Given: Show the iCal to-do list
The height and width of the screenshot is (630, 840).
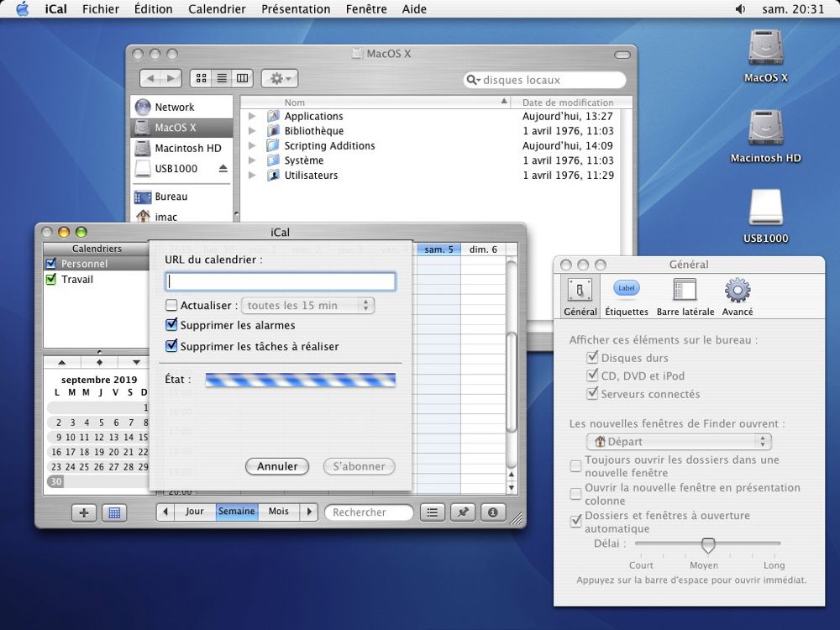Looking at the screenshot, I should click(433, 512).
